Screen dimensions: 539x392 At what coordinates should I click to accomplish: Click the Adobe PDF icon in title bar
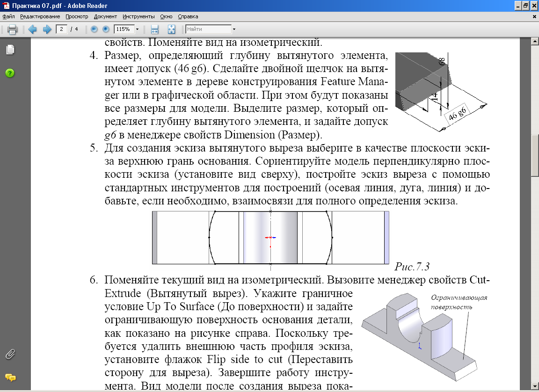click(6, 6)
